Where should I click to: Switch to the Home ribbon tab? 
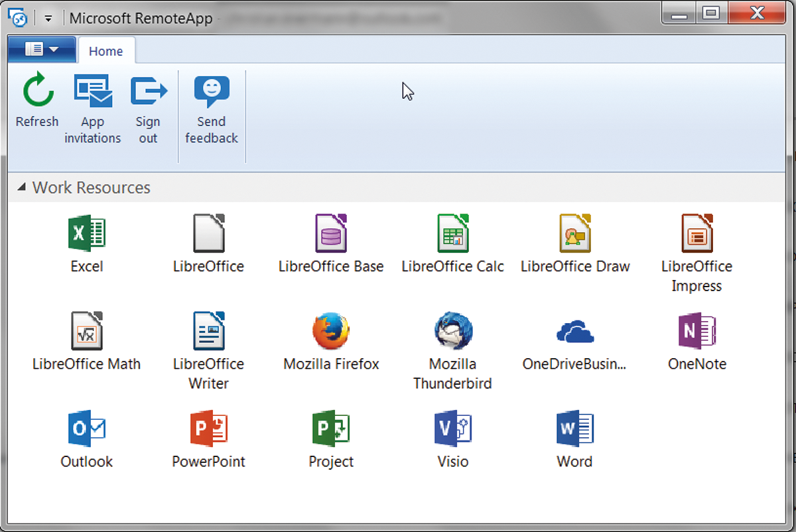tap(106, 50)
